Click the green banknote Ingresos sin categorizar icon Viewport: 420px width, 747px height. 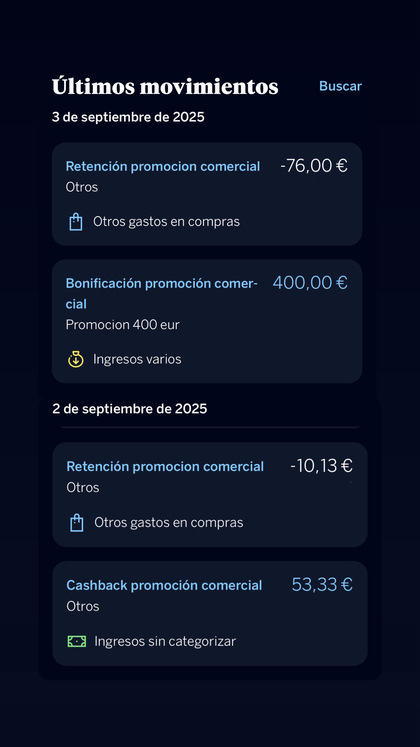[77, 642]
